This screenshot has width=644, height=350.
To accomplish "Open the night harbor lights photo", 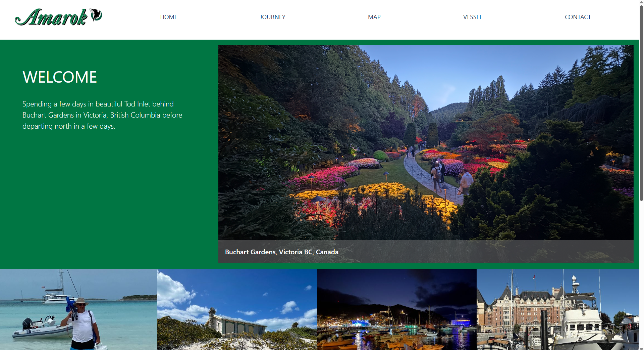I will (396, 309).
